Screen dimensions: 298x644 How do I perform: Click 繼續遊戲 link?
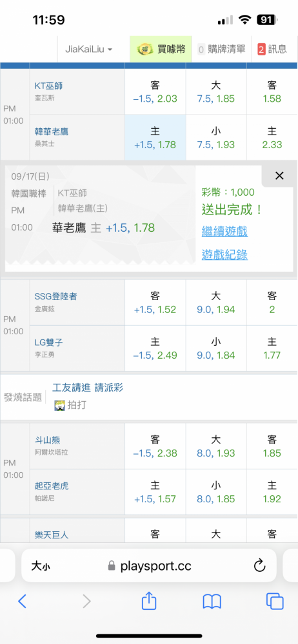click(224, 231)
